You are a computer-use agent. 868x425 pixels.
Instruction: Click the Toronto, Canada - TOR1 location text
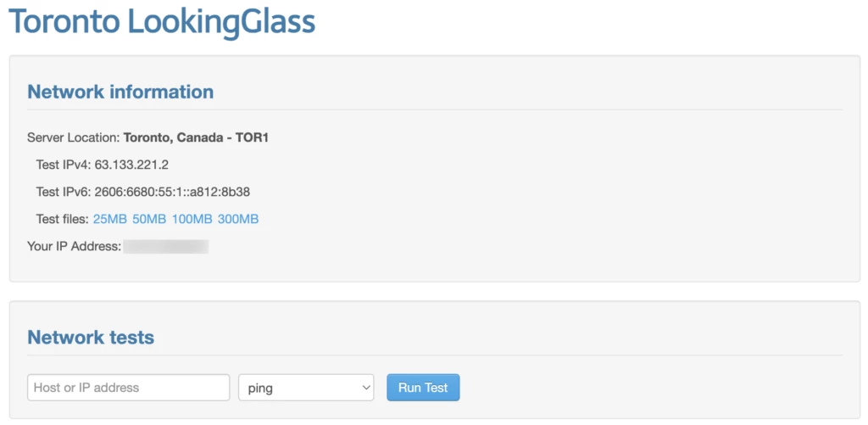pos(196,137)
